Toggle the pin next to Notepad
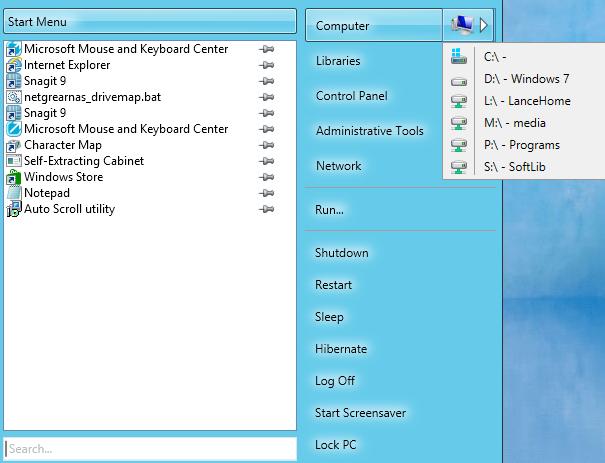 266,193
